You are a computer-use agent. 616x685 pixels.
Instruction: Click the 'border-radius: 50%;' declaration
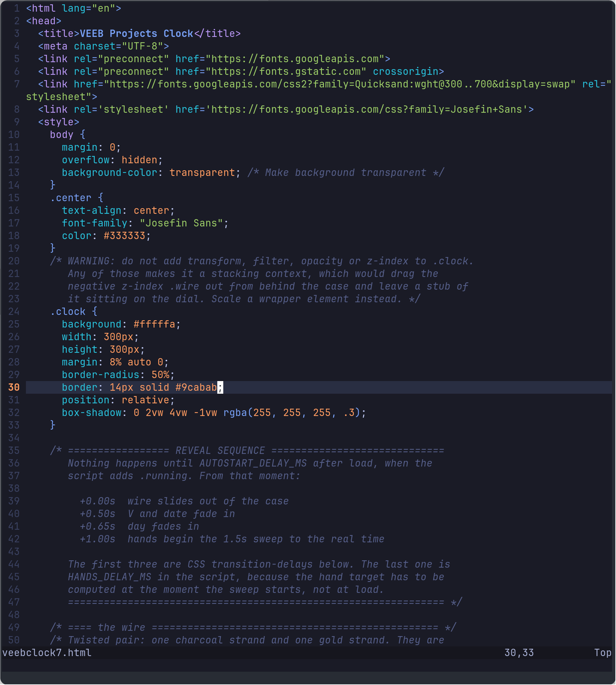pyautogui.click(x=119, y=375)
